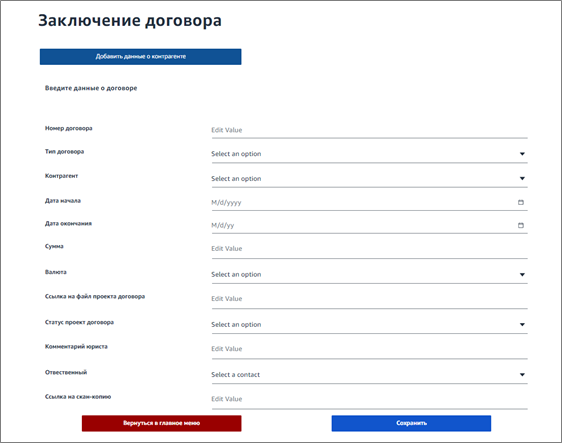Select the Тип договора option text

click(x=236, y=154)
